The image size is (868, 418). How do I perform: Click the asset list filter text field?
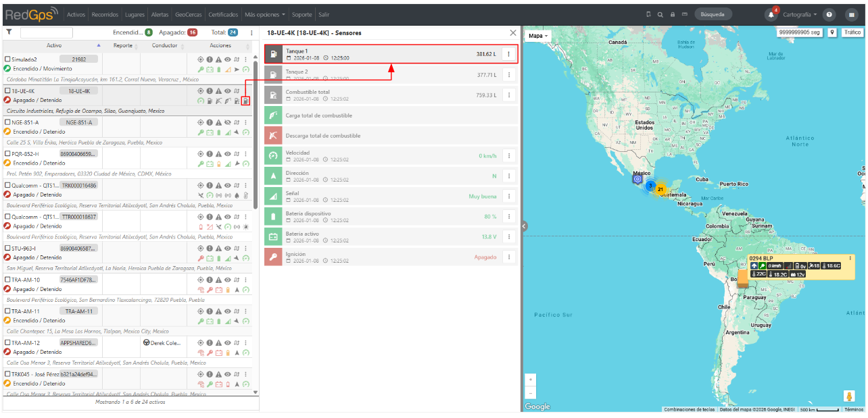[x=47, y=32]
